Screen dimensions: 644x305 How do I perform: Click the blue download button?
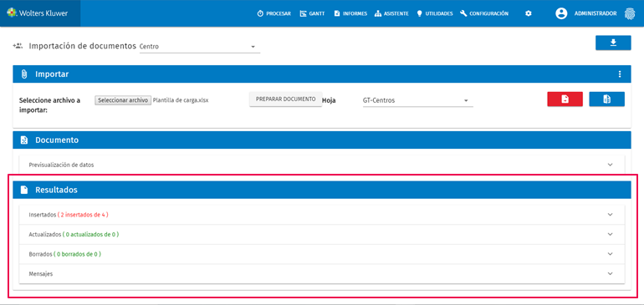pos(613,43)
